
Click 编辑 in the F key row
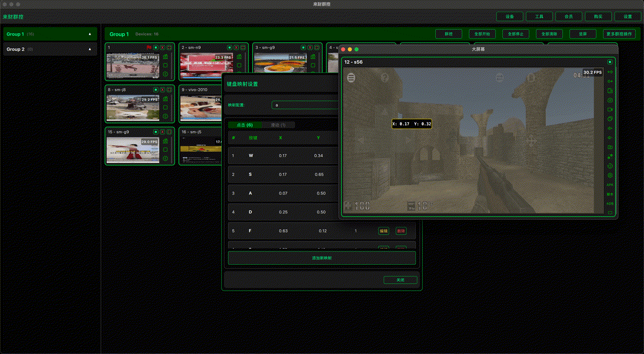(x=384, y=231)
